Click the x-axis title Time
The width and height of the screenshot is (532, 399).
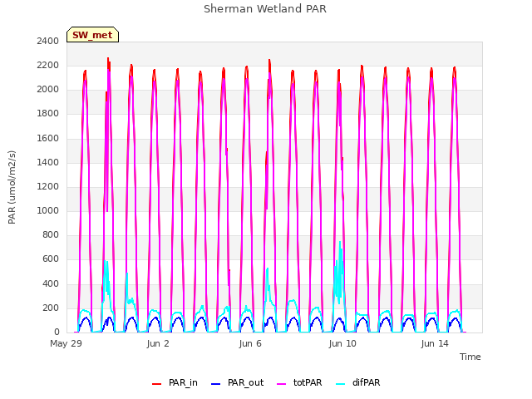click(x=470, y=357)
